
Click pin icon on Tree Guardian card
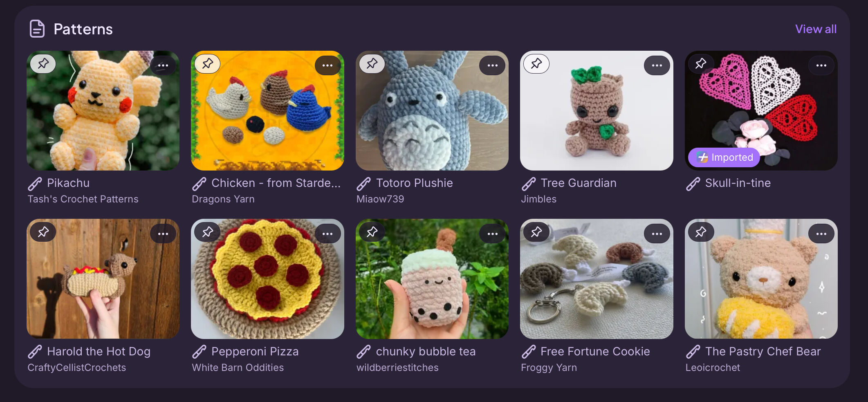click(536, 64)
